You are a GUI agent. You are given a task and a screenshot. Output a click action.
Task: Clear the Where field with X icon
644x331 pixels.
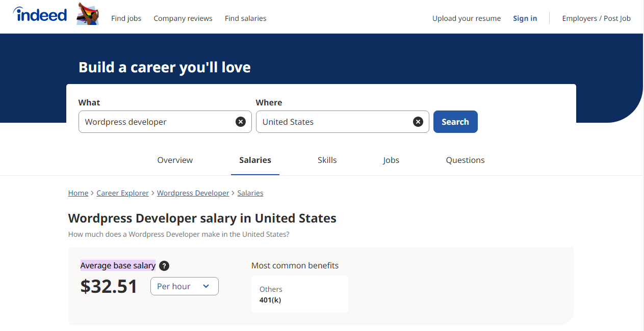click(x=418, y=122)
